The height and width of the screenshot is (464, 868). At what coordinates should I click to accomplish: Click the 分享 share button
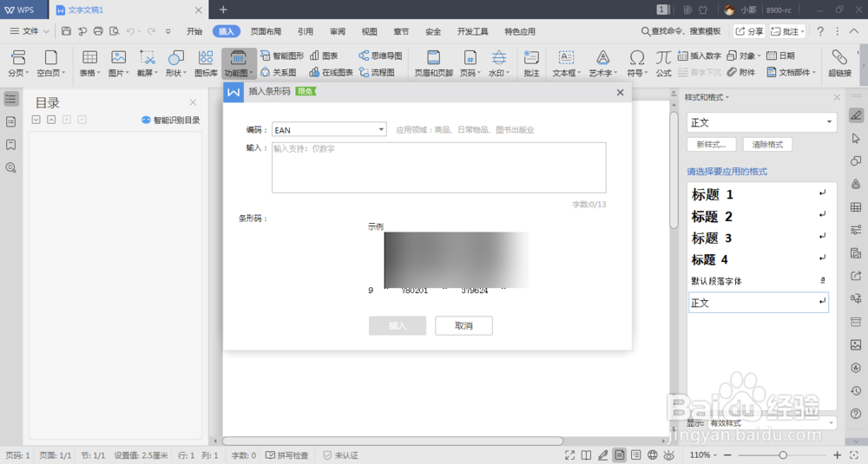[749, 31]
